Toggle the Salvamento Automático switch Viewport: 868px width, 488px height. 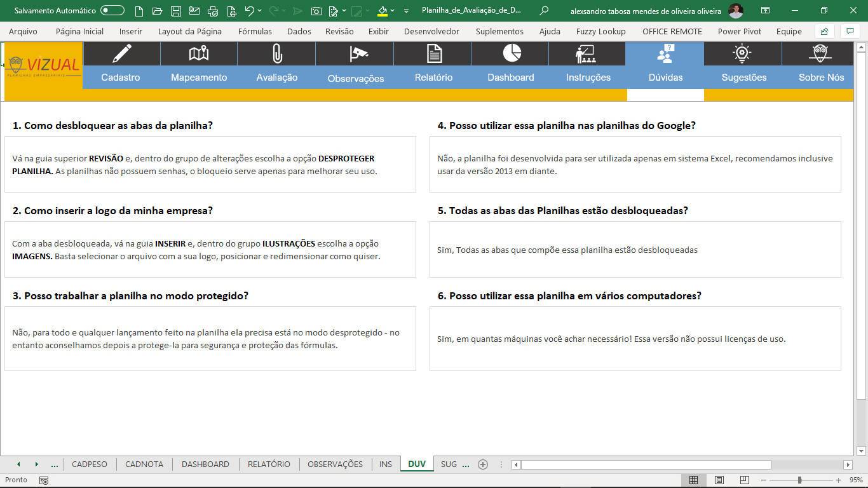point(112,11)
